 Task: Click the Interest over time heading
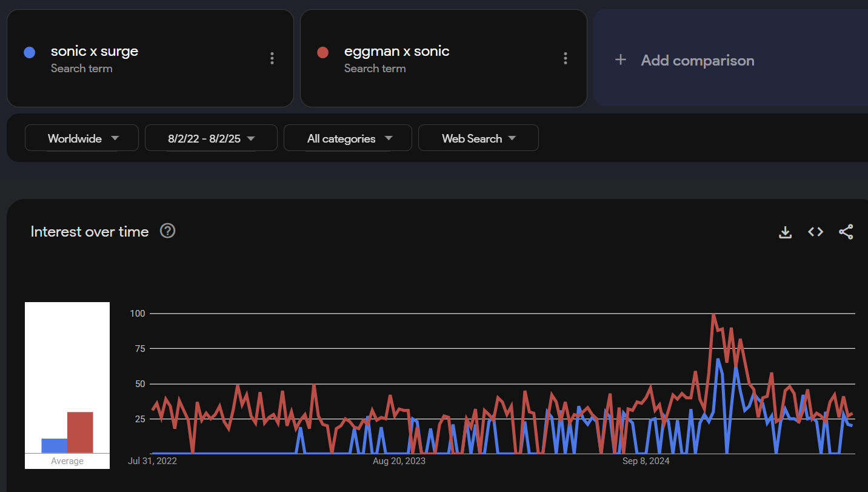point(90,232)
